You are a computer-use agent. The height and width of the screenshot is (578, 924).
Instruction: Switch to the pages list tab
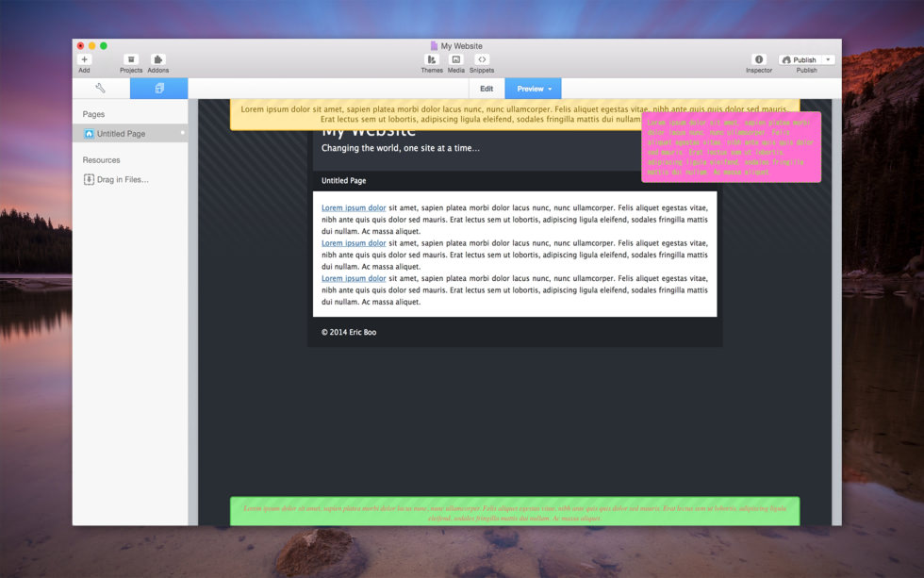159,89
